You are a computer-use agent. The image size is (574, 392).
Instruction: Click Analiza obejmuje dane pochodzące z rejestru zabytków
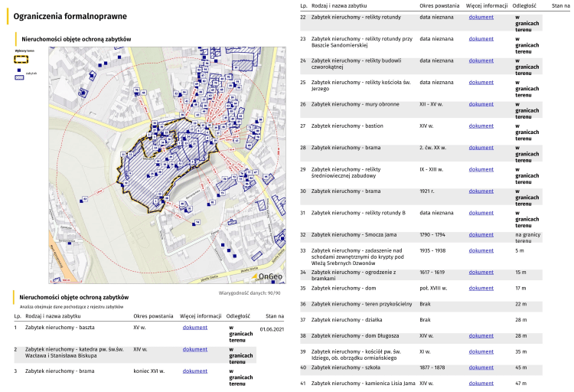point(71,307)
